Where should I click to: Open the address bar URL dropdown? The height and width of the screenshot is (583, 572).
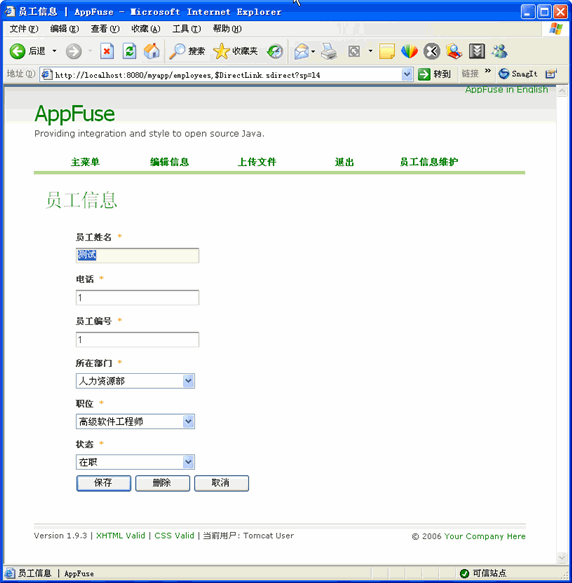pos(407,74)
